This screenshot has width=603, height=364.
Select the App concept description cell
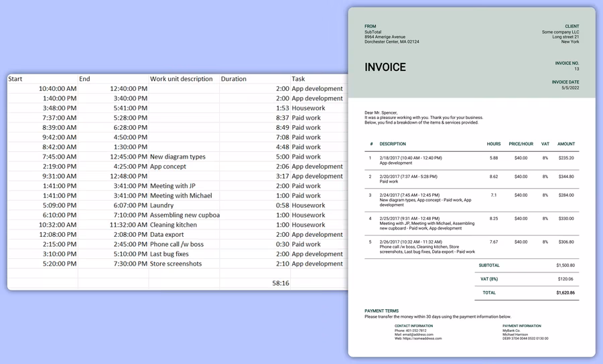point(184,166)
